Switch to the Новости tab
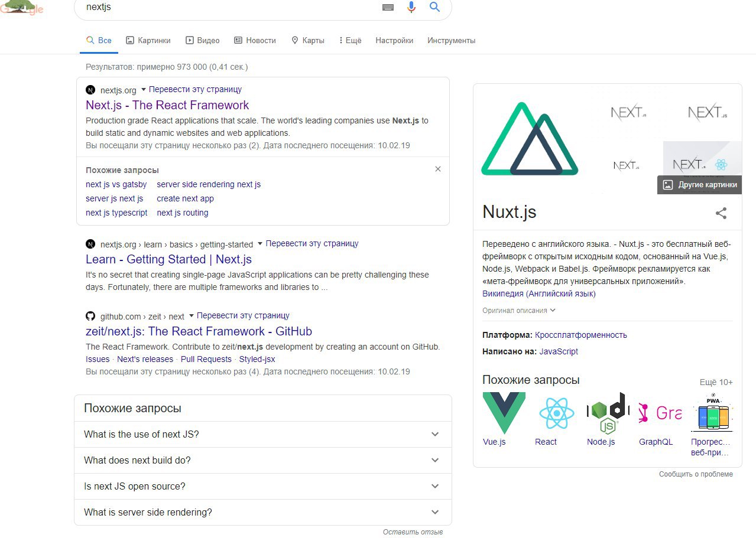756x538 pixels. (x=255, y=40)
